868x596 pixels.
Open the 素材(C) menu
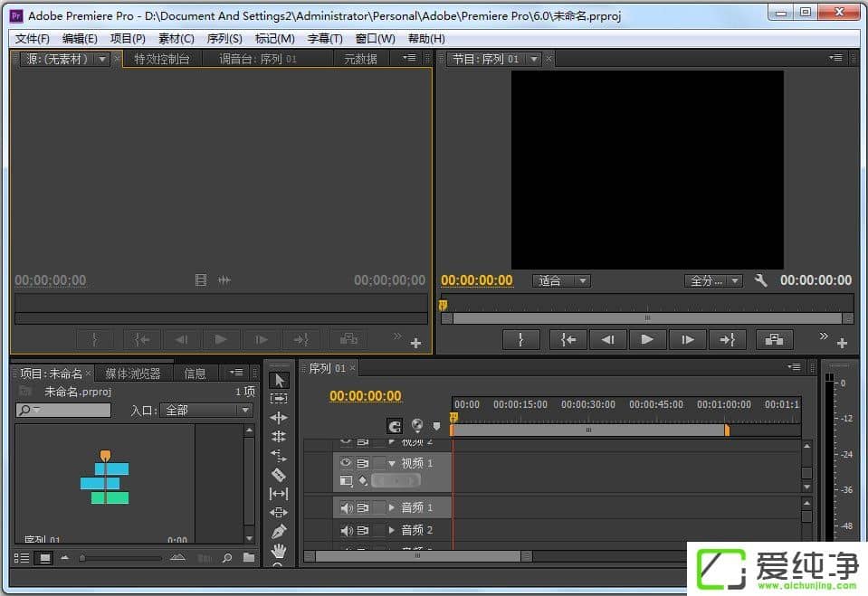point(176,38)
